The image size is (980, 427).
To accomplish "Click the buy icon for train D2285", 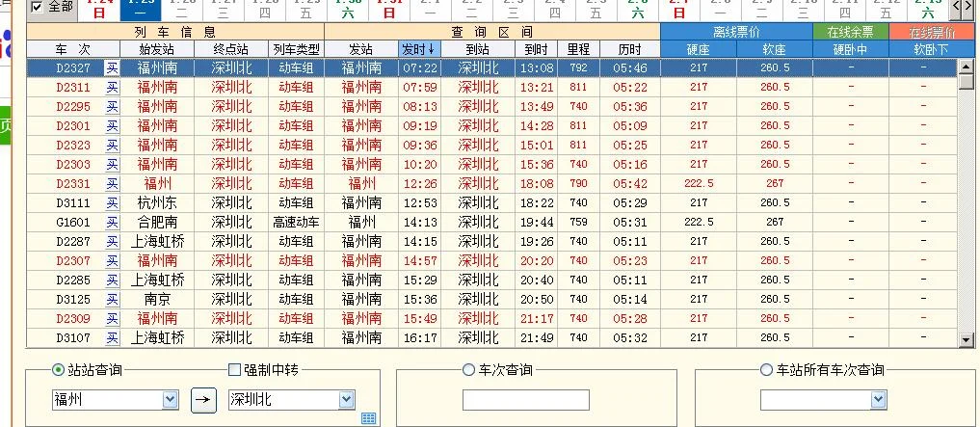I will (112, 280).
